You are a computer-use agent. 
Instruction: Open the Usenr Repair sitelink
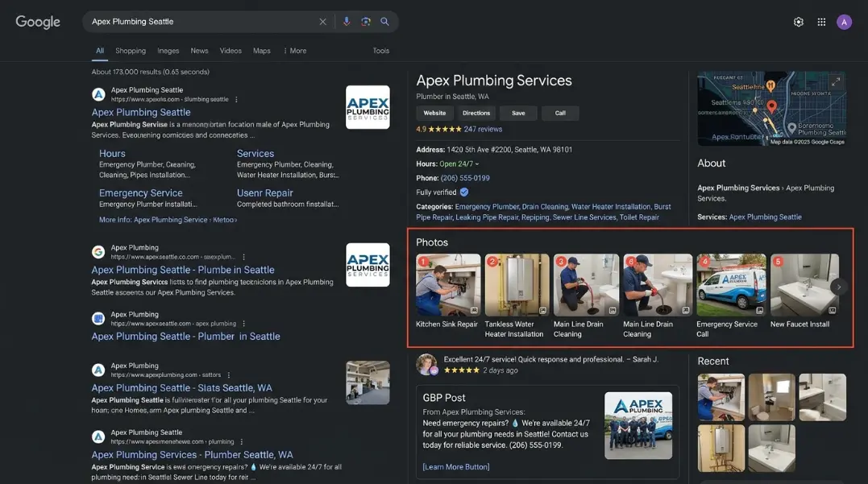click(x=264, y=193)
